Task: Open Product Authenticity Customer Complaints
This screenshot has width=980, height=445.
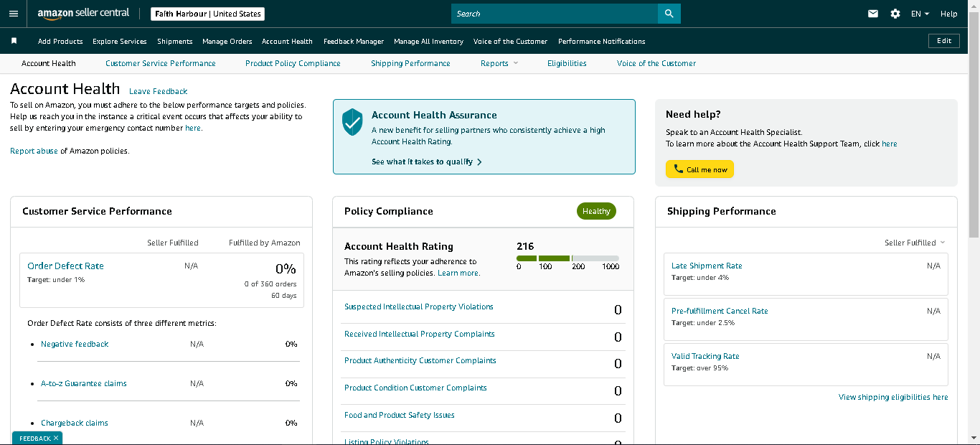Action: 420,360
